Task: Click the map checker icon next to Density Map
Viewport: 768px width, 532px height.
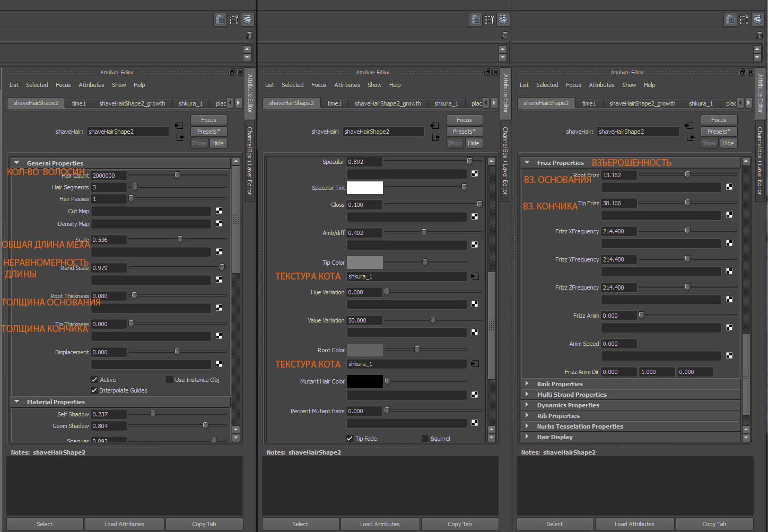Action: click(219, 224)
